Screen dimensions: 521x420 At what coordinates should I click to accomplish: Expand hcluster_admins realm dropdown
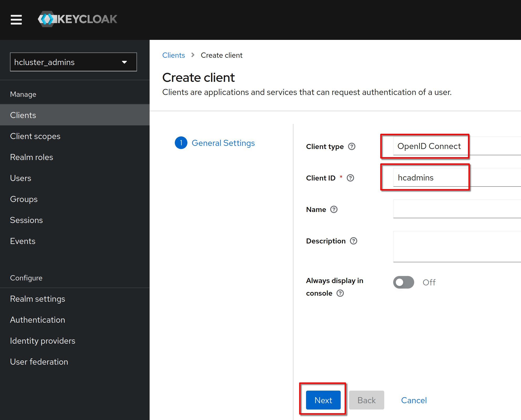pos(73,62)
